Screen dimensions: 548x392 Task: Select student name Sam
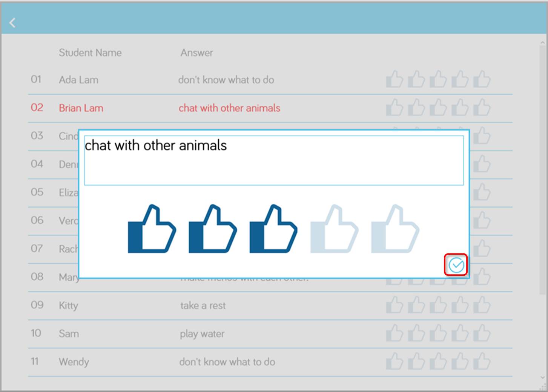point(69,334)
